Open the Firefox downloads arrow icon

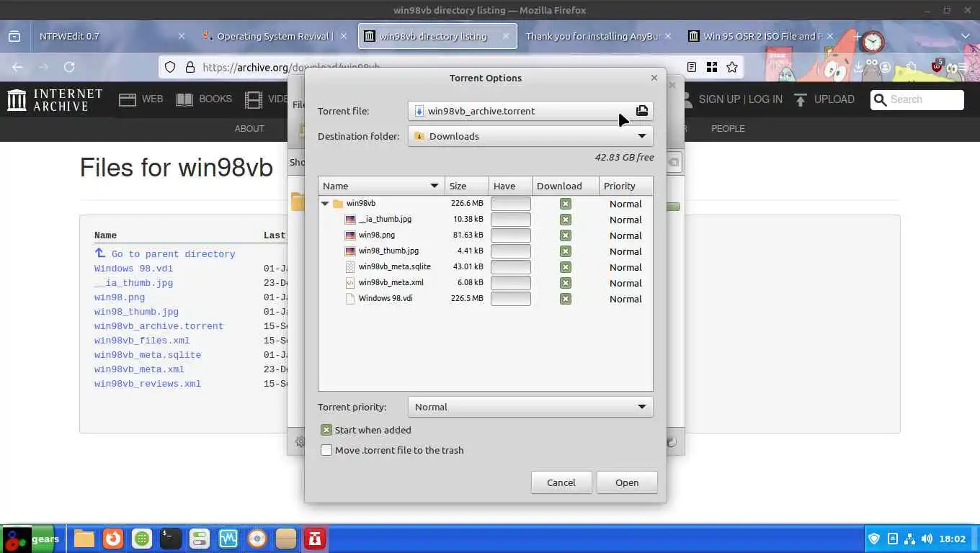tap(858, 68)
